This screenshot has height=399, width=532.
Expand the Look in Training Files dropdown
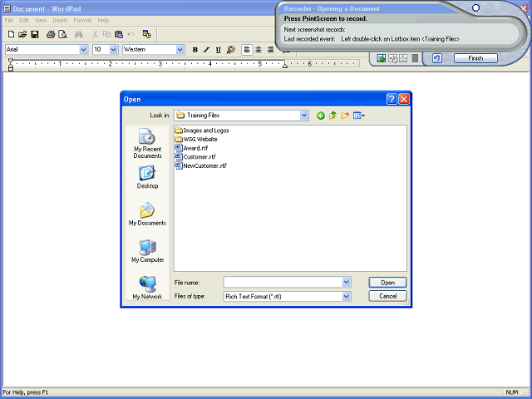(304, 116)
